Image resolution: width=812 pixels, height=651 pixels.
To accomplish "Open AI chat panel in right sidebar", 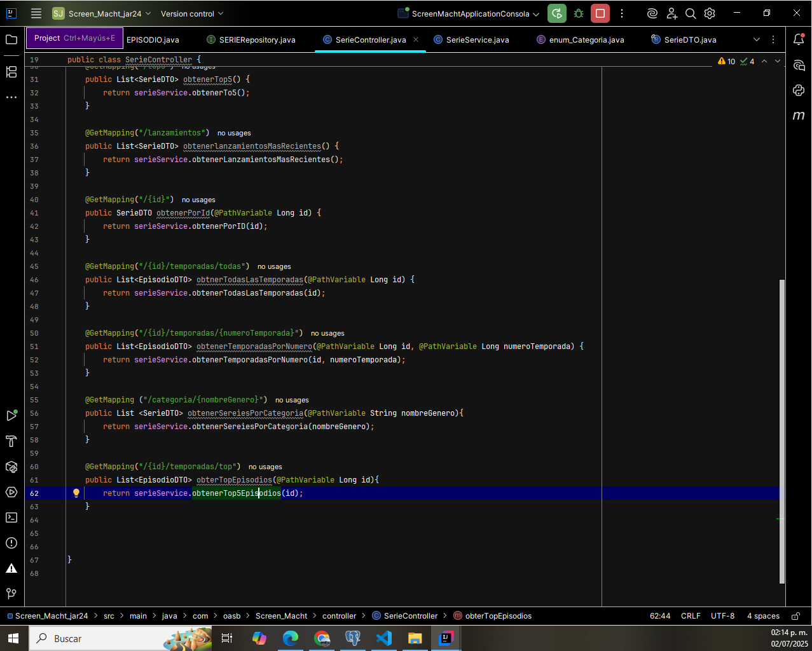I will 799,65.
